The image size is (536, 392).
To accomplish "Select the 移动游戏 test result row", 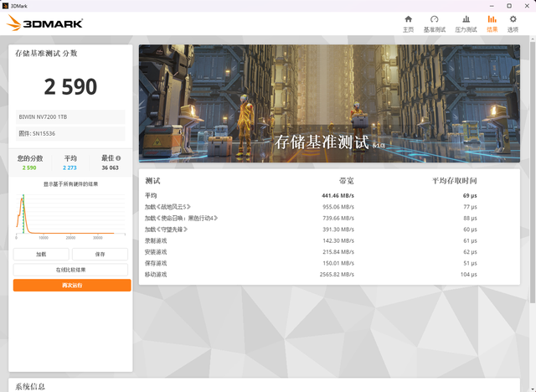I will click(329, 275).
